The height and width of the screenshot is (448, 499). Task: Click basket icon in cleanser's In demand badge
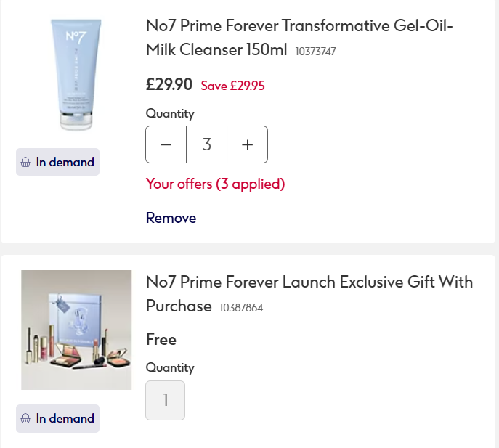(x=26, y=163)
